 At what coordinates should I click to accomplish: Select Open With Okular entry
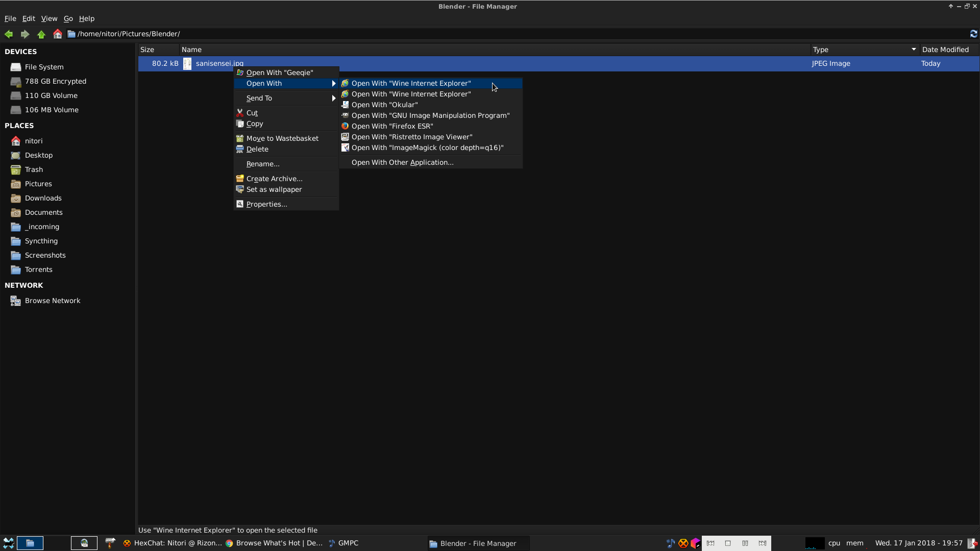pyautogui.click(x=384, y=105)
